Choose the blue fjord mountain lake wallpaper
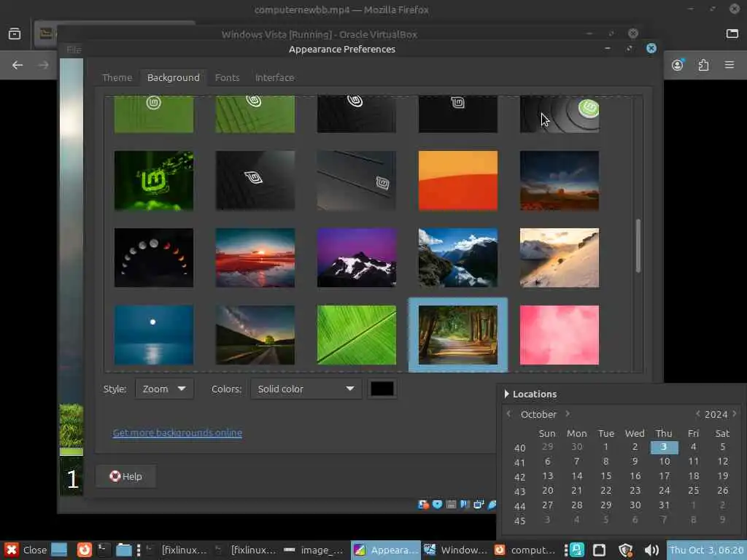This screenshot has width=747, height=560. tap(458, 257)
